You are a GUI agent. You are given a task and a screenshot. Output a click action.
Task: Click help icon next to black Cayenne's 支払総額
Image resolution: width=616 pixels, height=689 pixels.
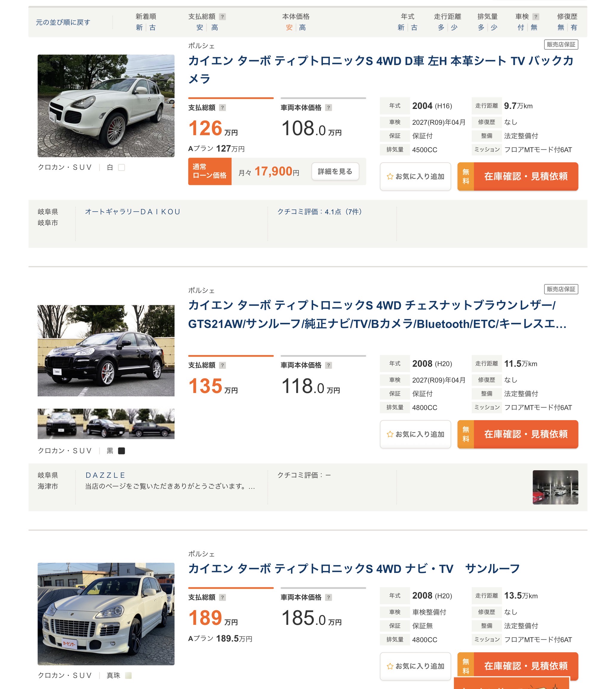click(222, 365)
